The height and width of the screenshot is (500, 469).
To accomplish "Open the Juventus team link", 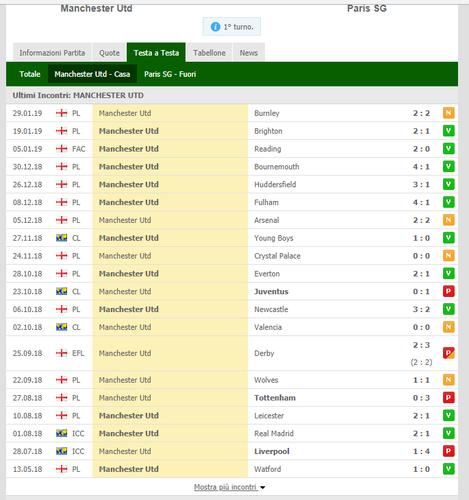I will click(271, 291).
